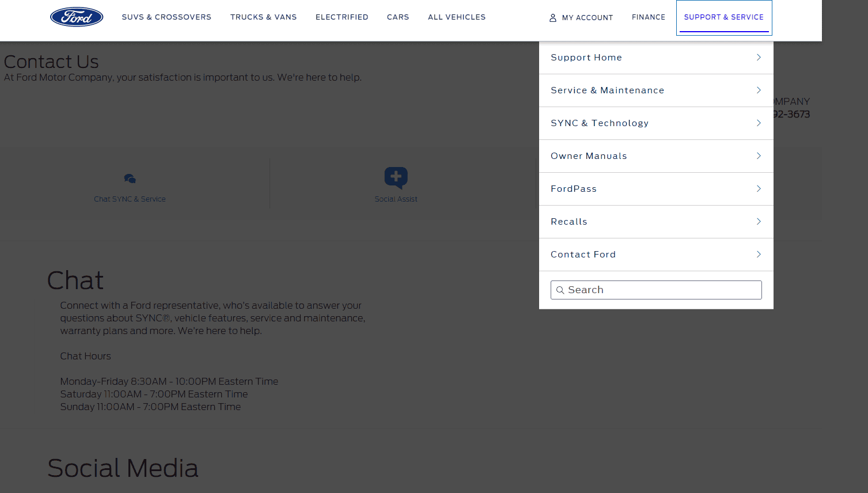
Task: Open the Finance menu item
Action: tap(649, 17)
